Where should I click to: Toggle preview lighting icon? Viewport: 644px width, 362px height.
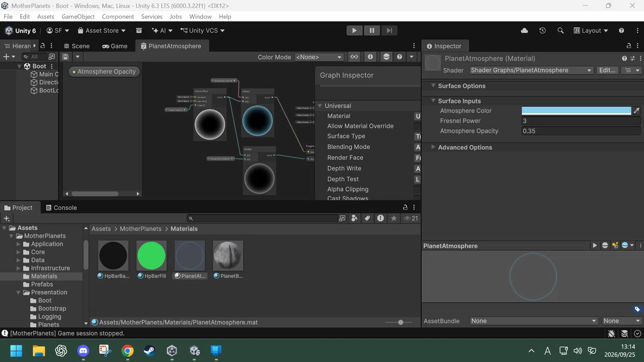615,245
